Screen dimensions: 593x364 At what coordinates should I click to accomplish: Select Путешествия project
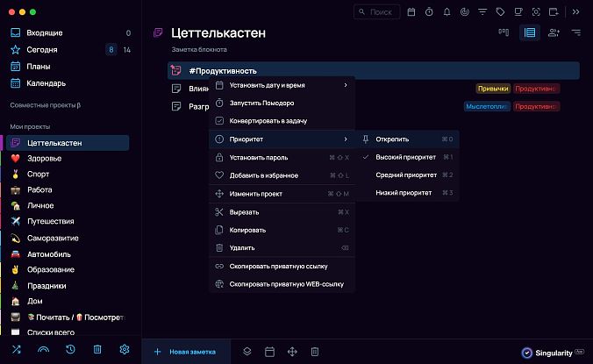68,221
